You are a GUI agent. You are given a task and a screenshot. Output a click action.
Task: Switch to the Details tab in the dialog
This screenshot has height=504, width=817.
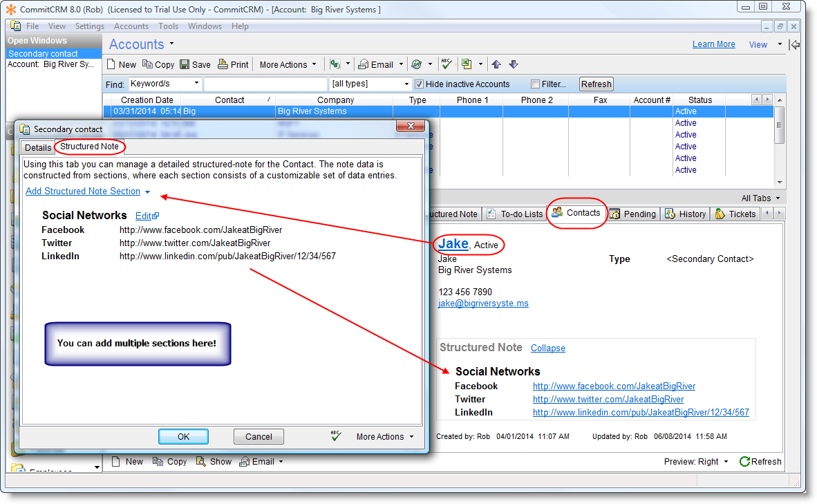38,147
